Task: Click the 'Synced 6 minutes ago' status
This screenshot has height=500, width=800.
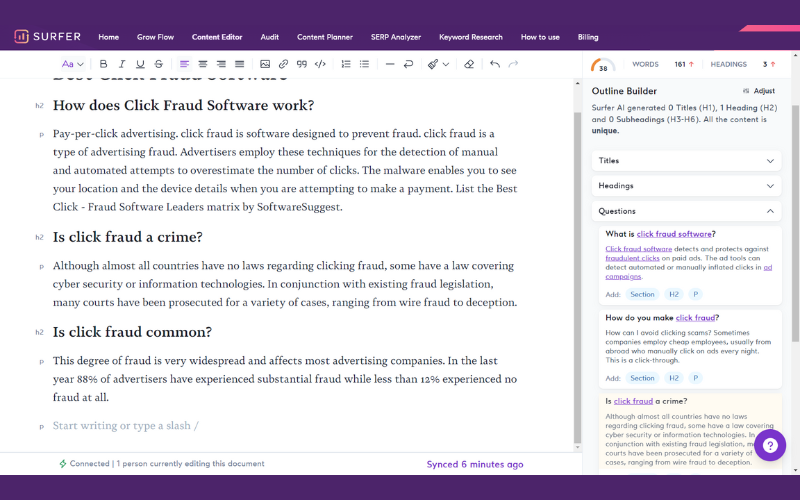Action: point(474,464)
